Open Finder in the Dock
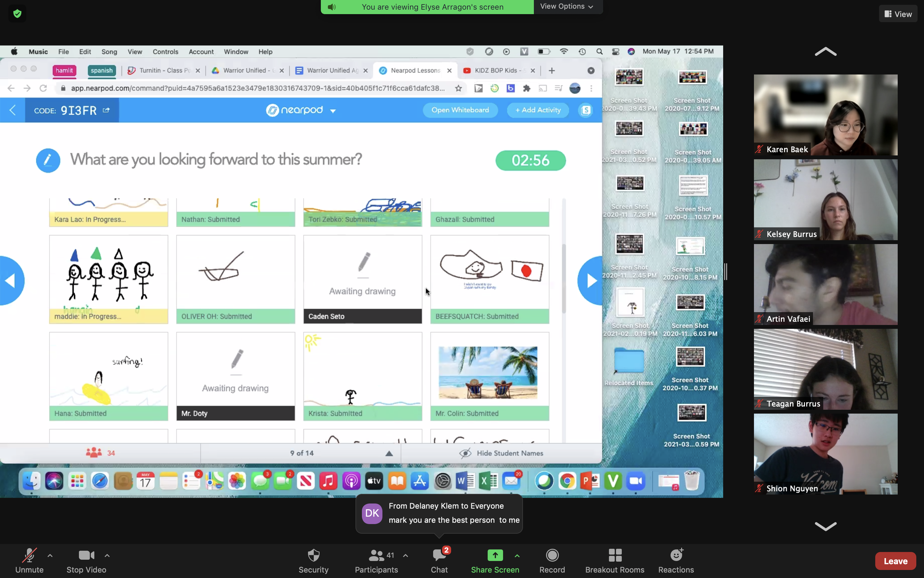Image resolution: width=924 pixels, height=578 pixels. point(31,481)
